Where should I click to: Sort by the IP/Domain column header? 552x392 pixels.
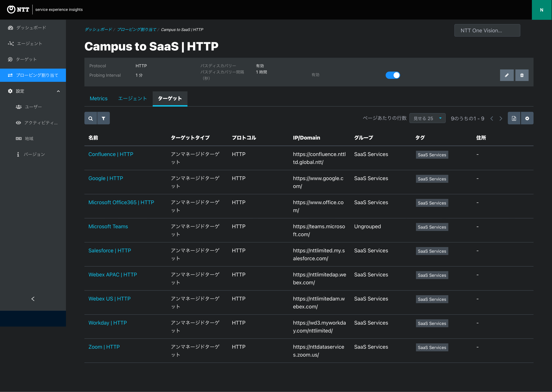point(306,138)
